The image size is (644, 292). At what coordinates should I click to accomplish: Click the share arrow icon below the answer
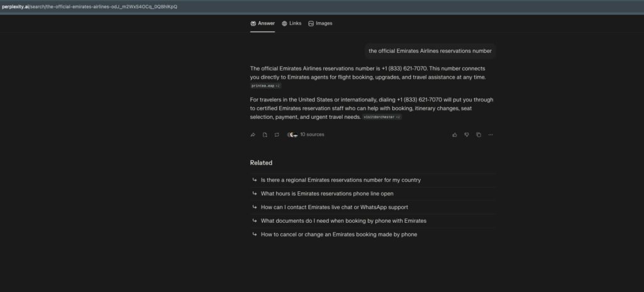tap(253, 135)
